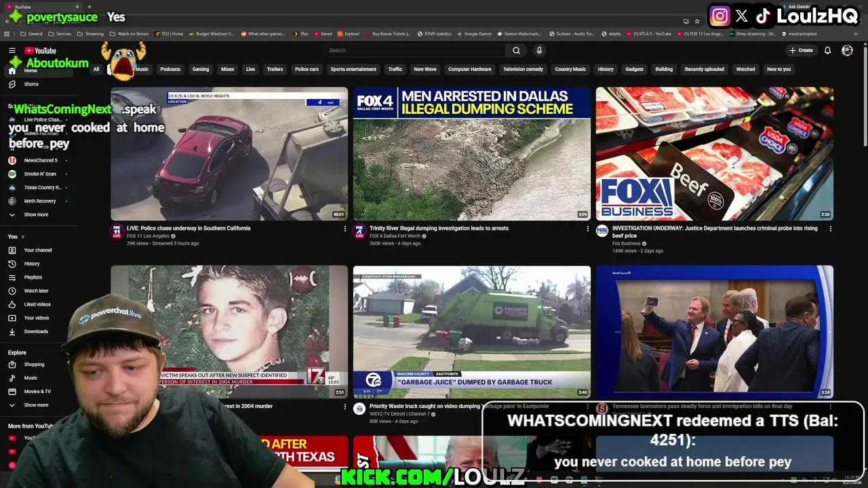Open Your videos in the sidebar
868x488 pixels.
37,318
